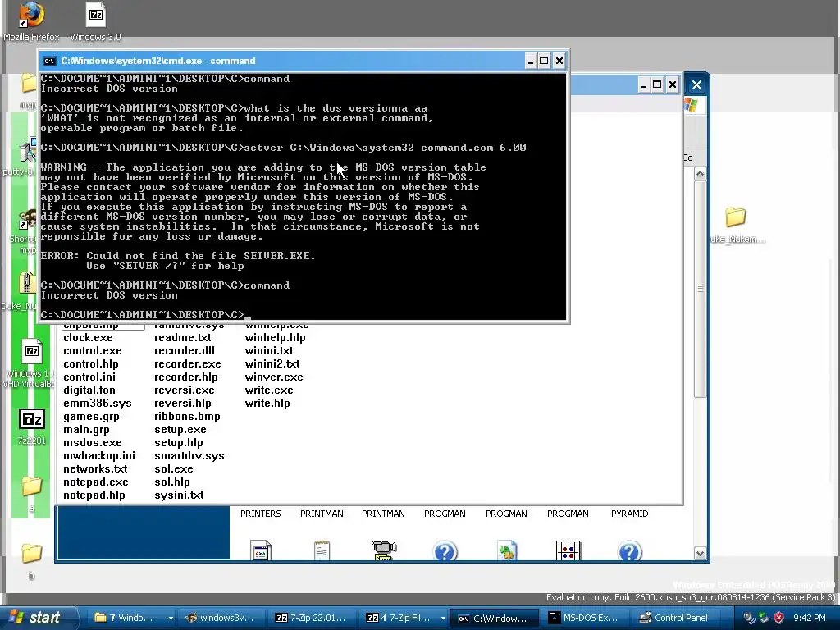Select clock.exe in the file list
The image size is (840, 630).
pos(88,337)
